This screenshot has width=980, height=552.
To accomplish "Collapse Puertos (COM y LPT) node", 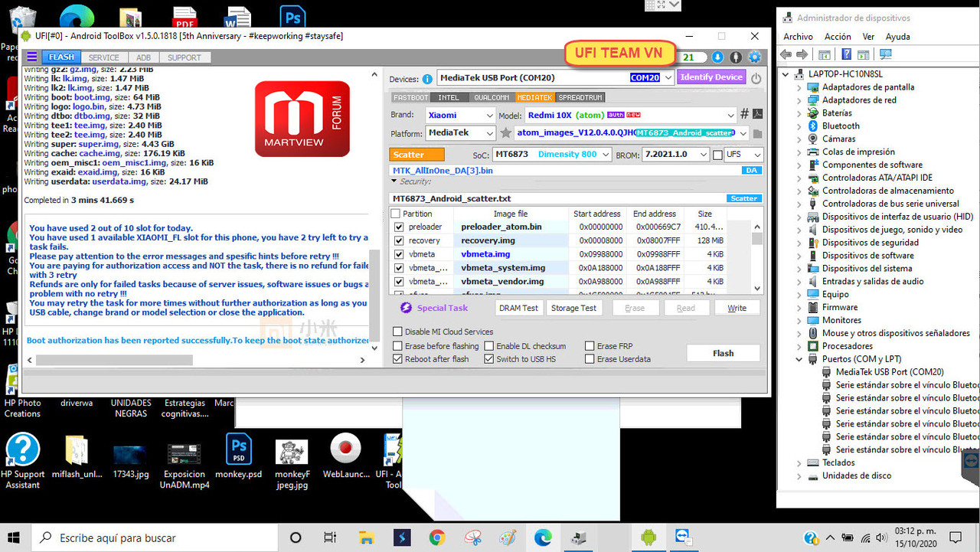I will click(x=799, y=359).
